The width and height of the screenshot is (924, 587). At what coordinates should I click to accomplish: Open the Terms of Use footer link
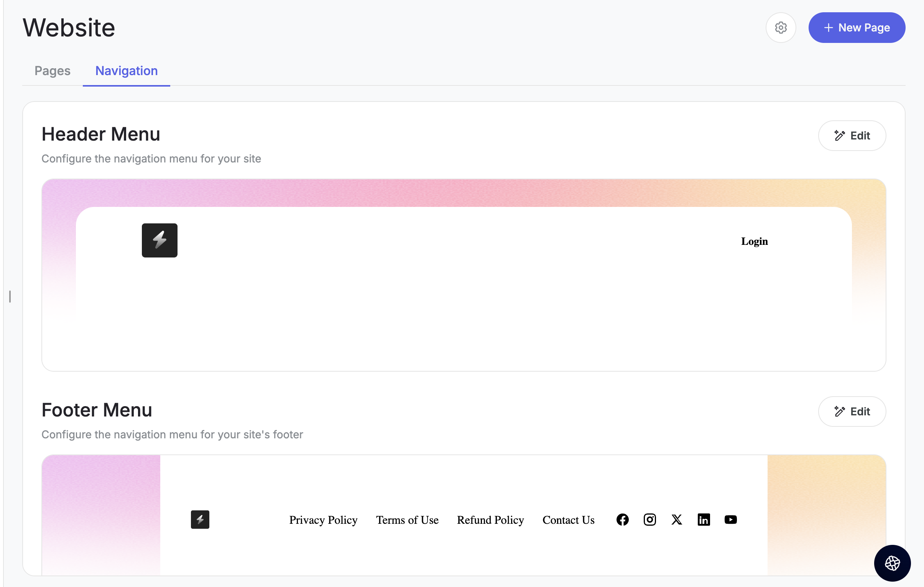click(407, 520)
